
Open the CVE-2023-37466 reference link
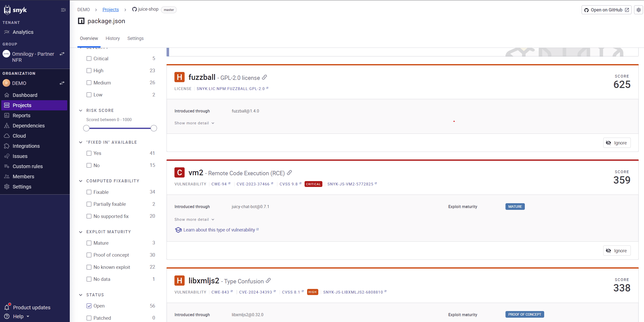pos(253,184)
